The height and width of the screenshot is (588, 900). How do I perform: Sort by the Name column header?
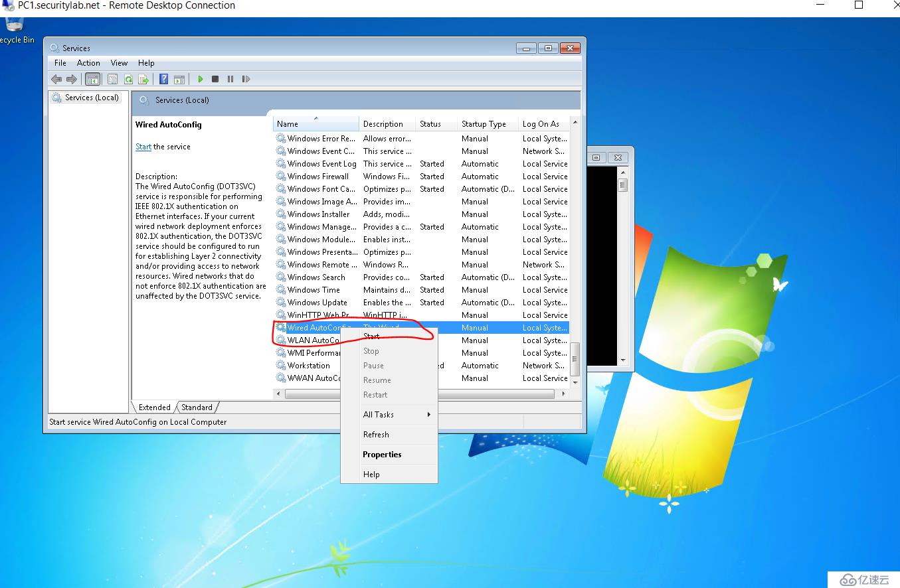[316, 124]
